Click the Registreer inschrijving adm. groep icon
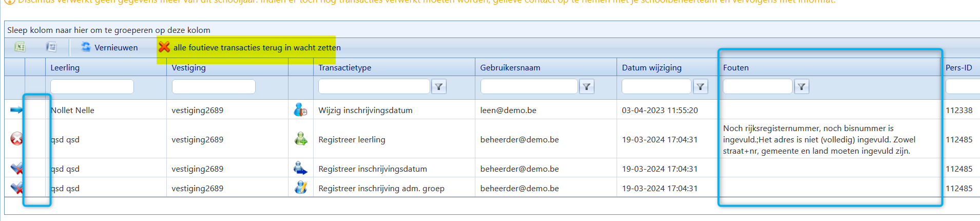Viewport: 980px width, 221px height. coord(300,188)
